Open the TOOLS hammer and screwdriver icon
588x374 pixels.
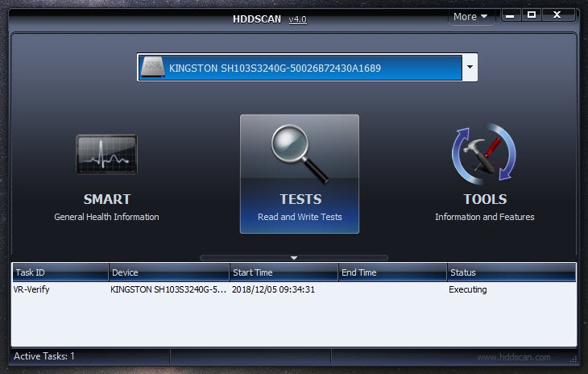pos(484,153)
